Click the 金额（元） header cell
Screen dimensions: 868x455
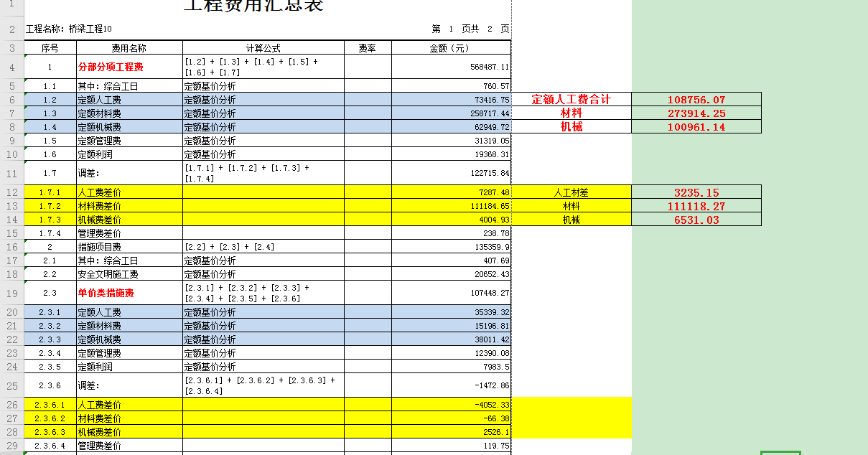(451, 48)
